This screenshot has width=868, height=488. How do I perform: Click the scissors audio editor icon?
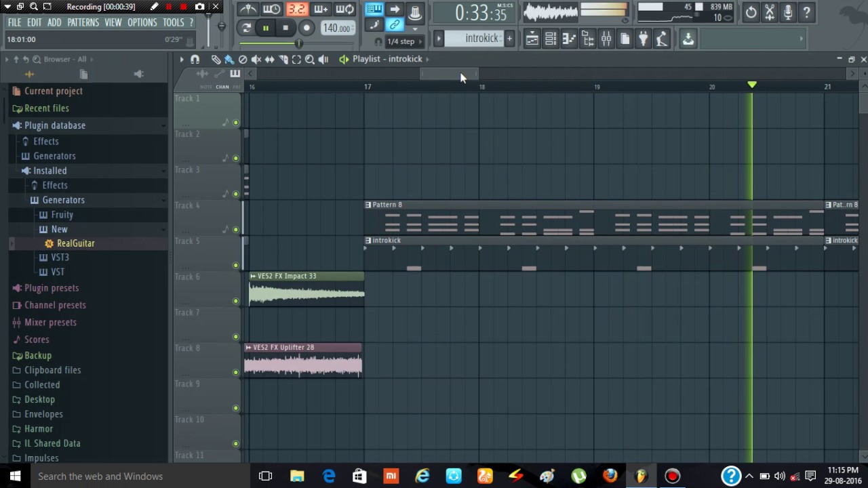[x=770, y=12]
